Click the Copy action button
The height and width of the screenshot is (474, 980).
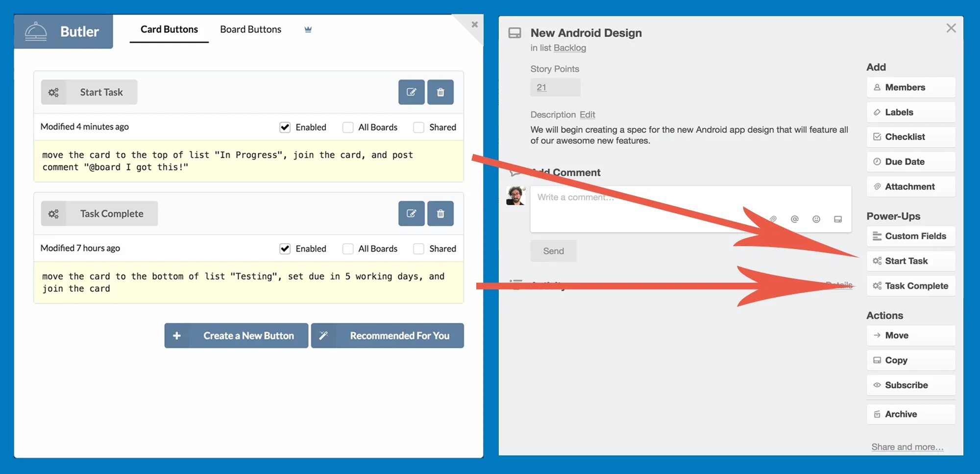click(x=911, y=360)
